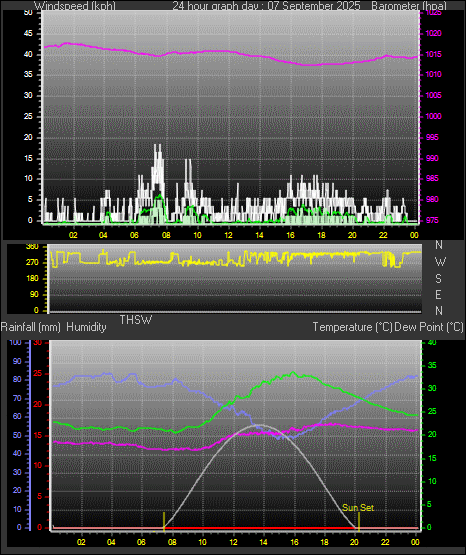Image resolution: width=466 pixels, height=555 pixels.
Task: Click the 100 humidity scale value
Action: [x=15, y=342]
